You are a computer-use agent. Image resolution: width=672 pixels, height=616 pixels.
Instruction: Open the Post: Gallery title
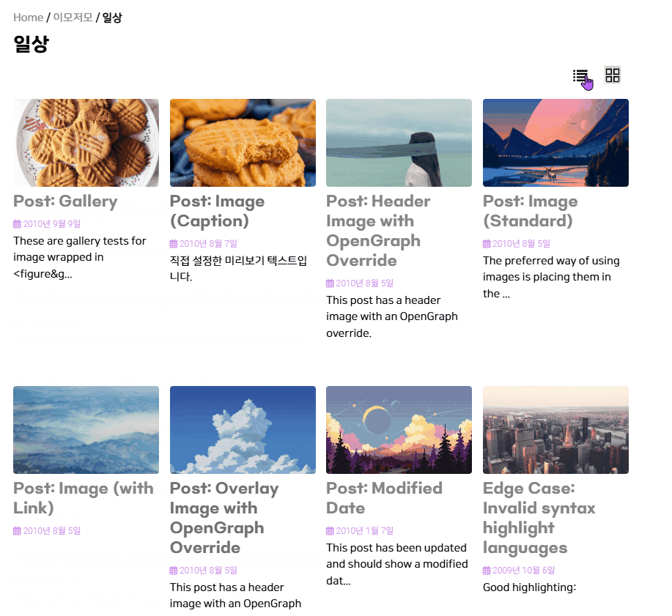point(65,201)
